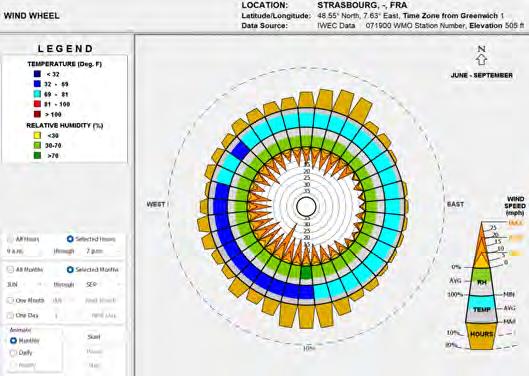Choose the One Month option

[10, 300]
